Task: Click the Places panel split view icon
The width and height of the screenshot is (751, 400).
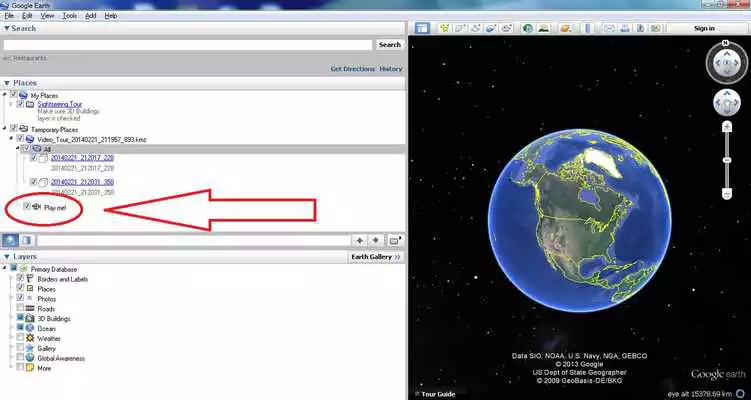Action: click(x=27, y=240)
